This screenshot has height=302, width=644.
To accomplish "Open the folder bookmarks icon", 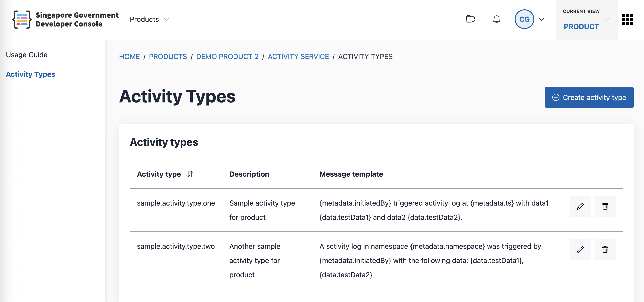I will [471, 19].
